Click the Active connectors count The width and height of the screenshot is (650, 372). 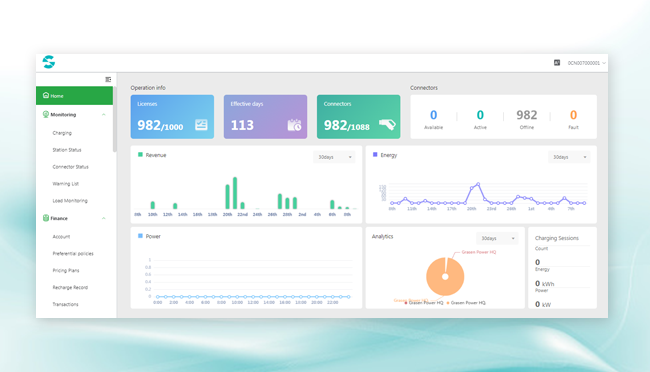point(480,115)
